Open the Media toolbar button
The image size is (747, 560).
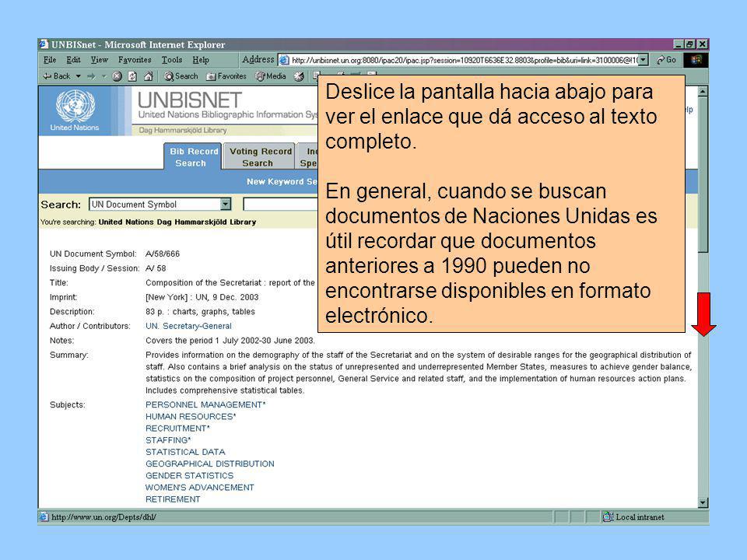point(271,76)
